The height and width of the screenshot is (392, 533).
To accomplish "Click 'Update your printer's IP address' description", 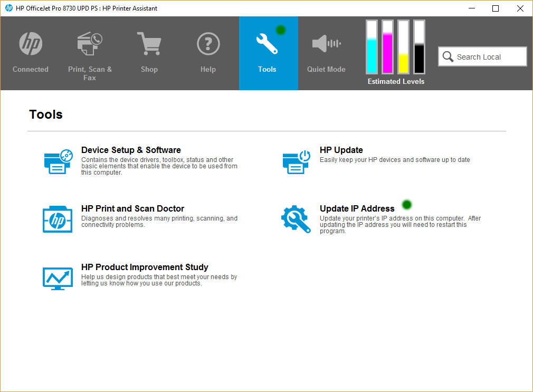I will coord(400,224).
